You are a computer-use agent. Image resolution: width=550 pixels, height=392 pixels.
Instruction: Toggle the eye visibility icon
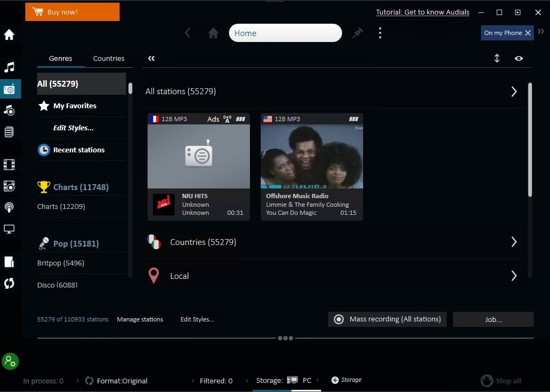coord(518,58)
